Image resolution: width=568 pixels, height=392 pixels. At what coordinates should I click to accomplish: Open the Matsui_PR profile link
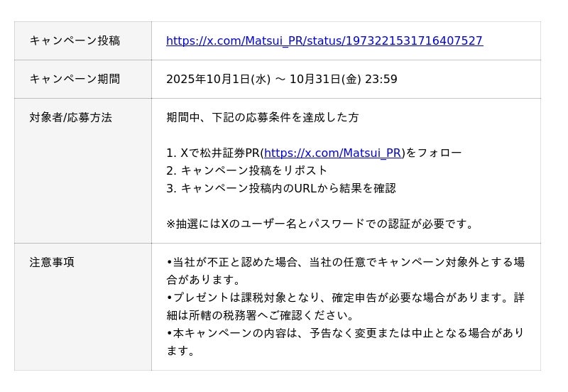(x=332, y=153)
